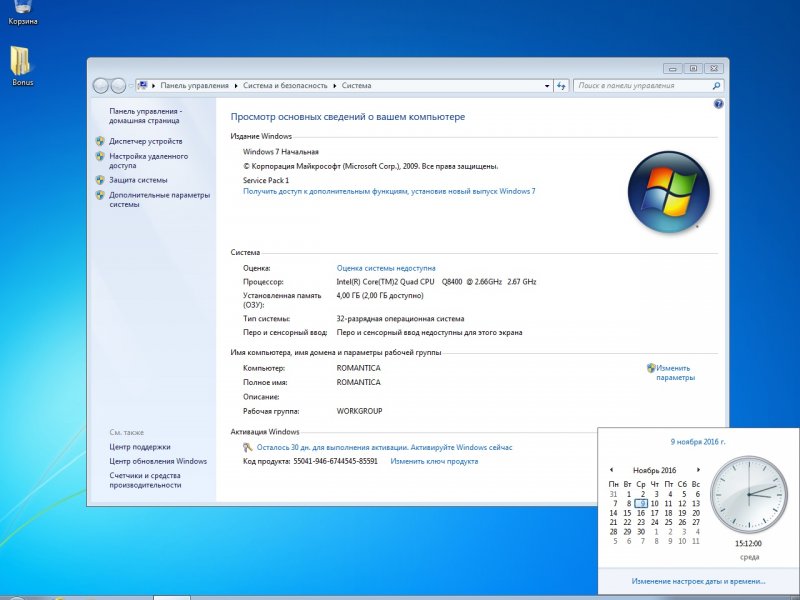The image size is (800, 600).
Task: Click Оценка системы недоступна link
Action: tap(386, 268)
